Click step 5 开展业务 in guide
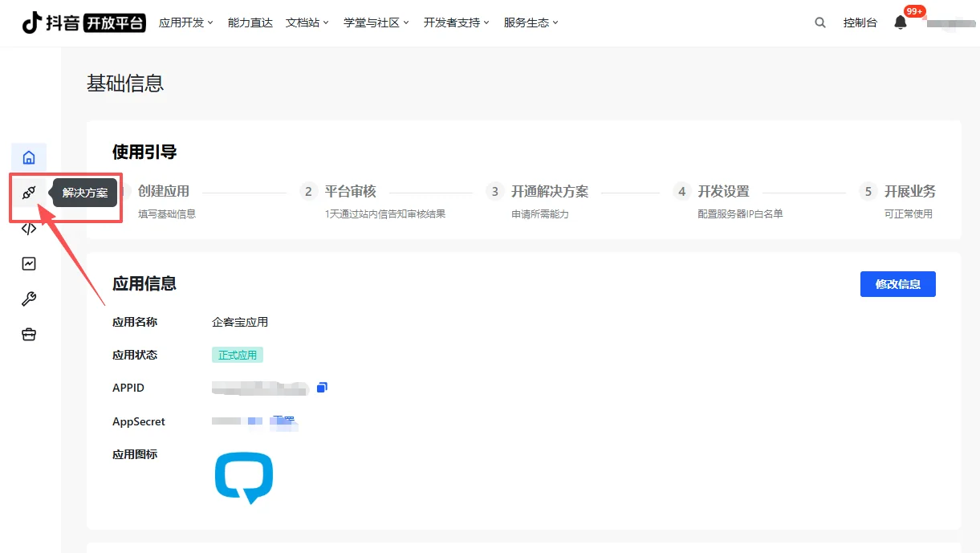Viewport: 980px width, 553px height. coord(910,191)
